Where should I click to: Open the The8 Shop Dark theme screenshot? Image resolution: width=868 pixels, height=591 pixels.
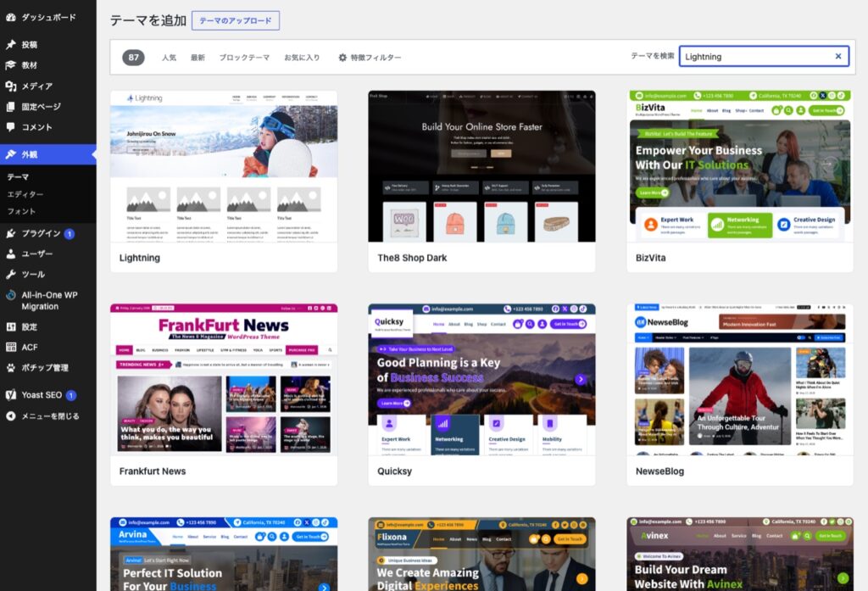[x=481, y=166]
